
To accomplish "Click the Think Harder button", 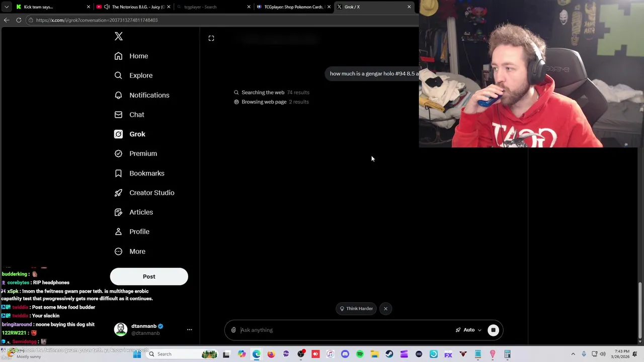I will click(356, 309).
